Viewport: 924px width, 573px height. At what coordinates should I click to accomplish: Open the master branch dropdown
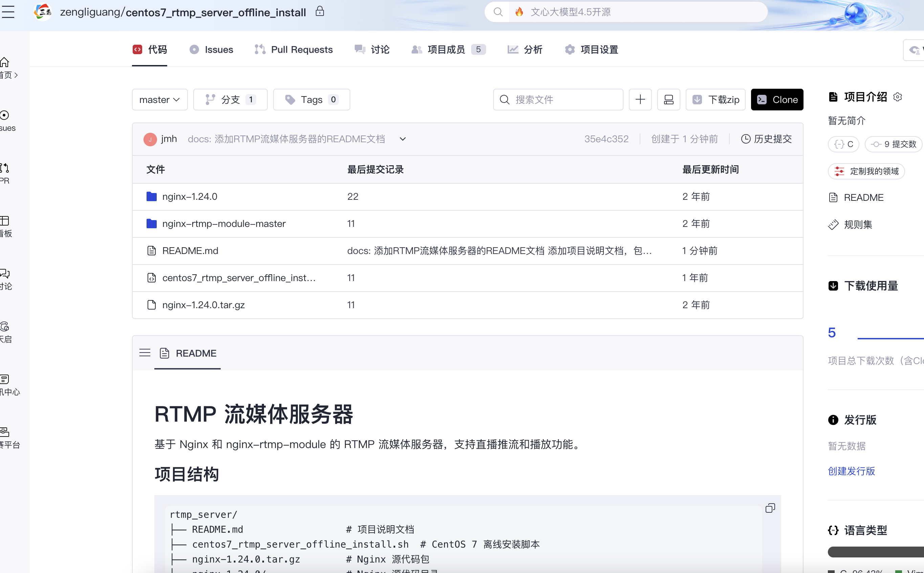tap(159, 99)
